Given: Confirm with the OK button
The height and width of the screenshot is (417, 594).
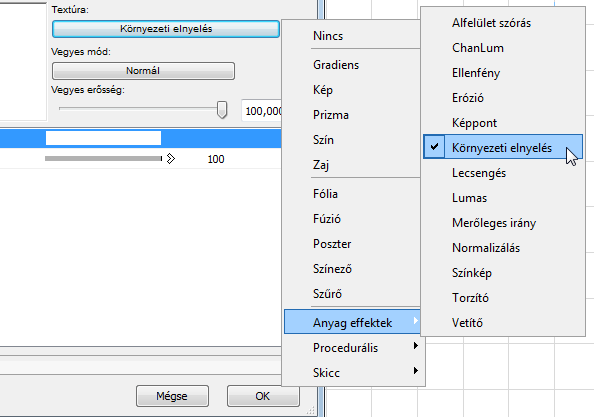Looking at the screenshot, I should (x=263, y=396).
